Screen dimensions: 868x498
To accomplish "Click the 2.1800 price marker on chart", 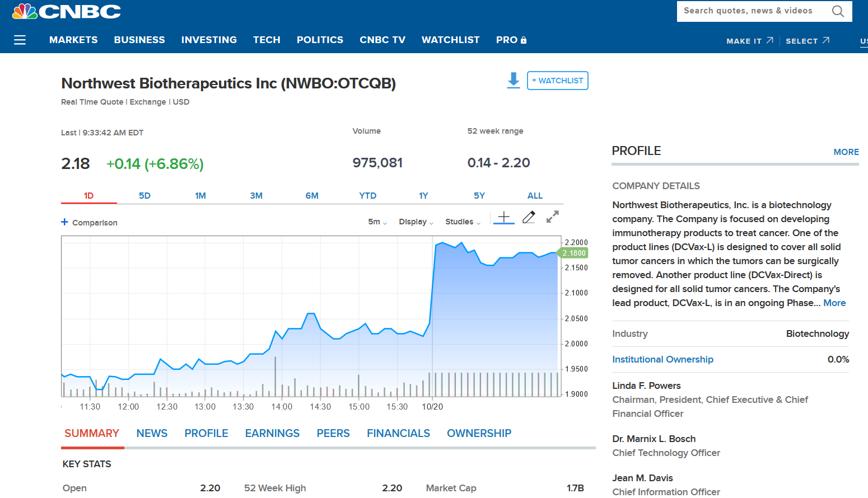I will 574,253.
